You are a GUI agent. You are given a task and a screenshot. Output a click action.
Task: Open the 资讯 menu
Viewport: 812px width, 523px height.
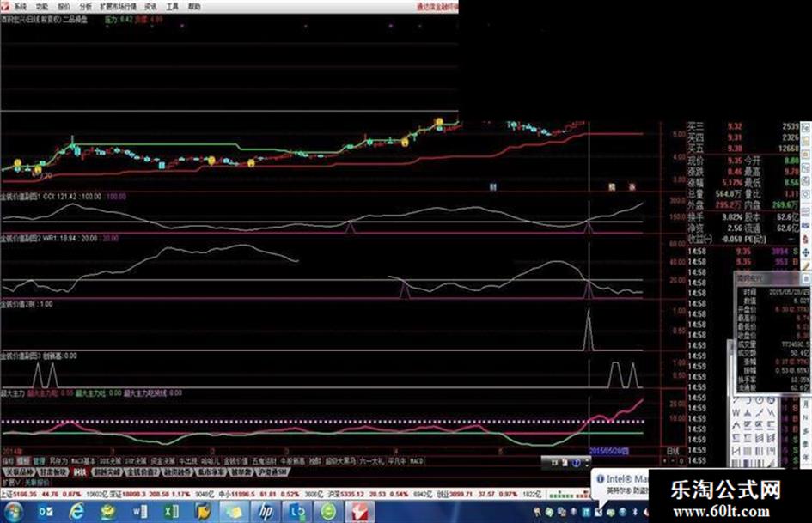(150, 7)
